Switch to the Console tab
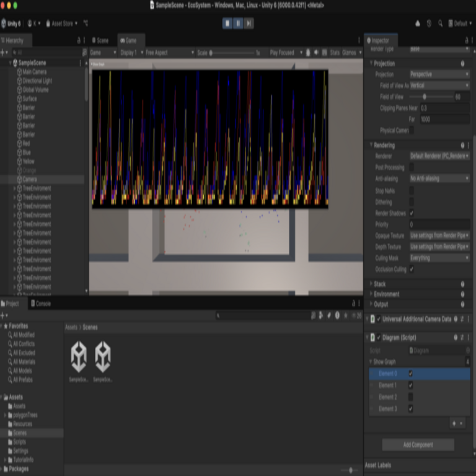This screenshot has width=476, height=476. 42,304
